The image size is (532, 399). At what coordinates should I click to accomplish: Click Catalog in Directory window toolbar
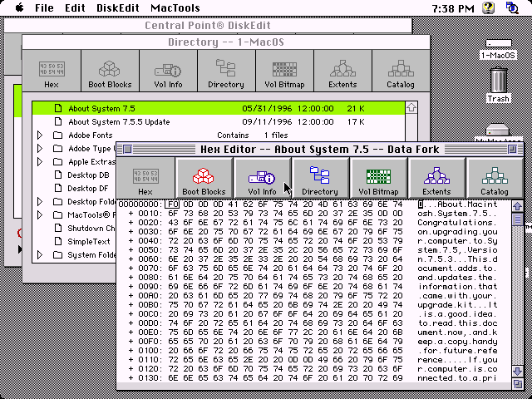[x=401, y=71]
